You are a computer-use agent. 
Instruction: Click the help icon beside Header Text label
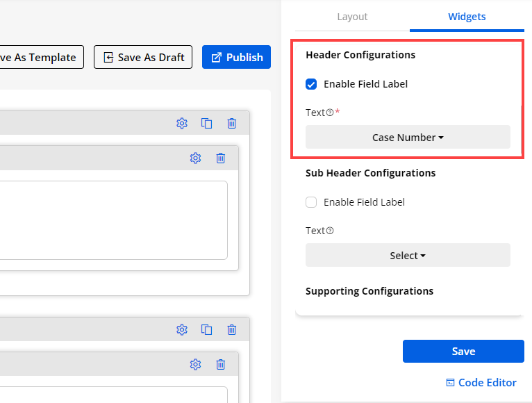click(x=330, y=113)
